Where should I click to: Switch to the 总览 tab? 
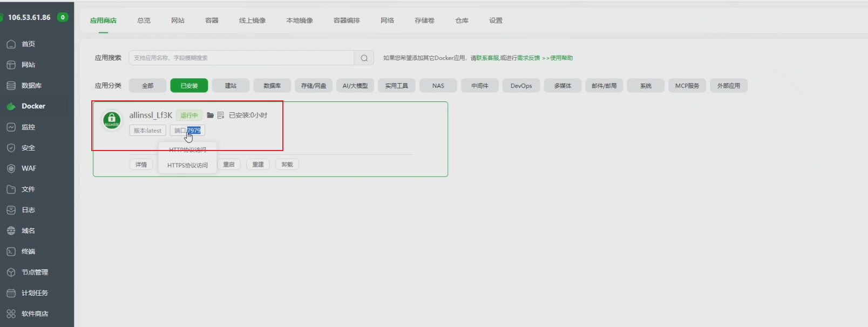point(144,21)
